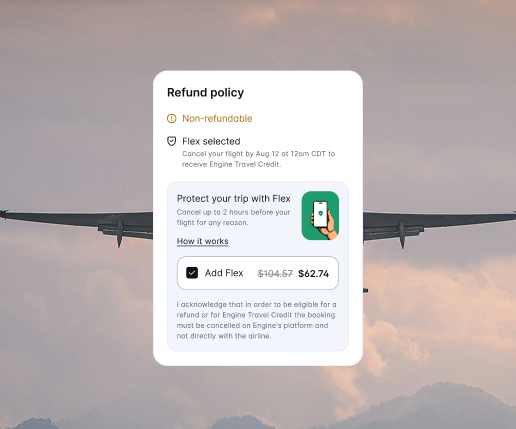Select the Add Flex label text
Viewport: 516px width, 429px height.
tap(224, 273)
